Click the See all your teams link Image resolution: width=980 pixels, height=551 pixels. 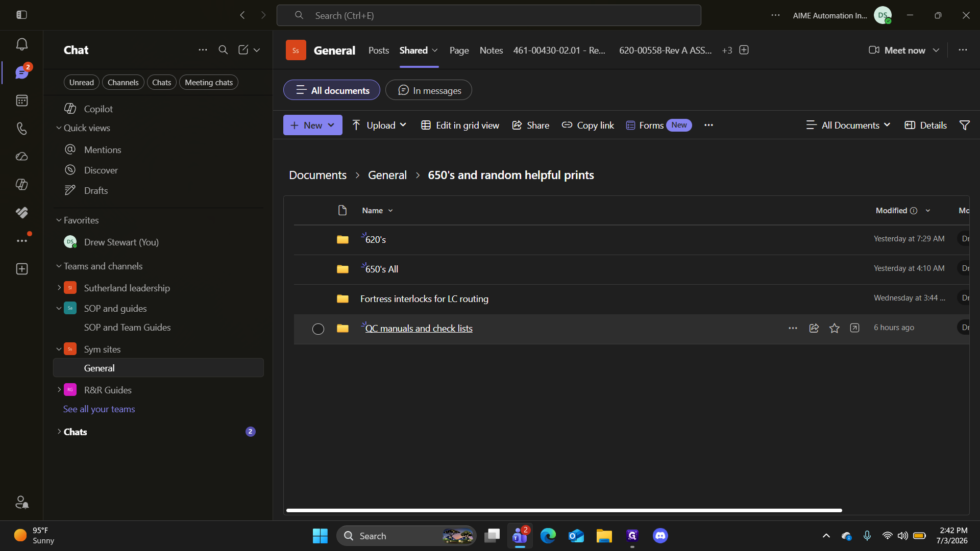(x=99, y=409)
